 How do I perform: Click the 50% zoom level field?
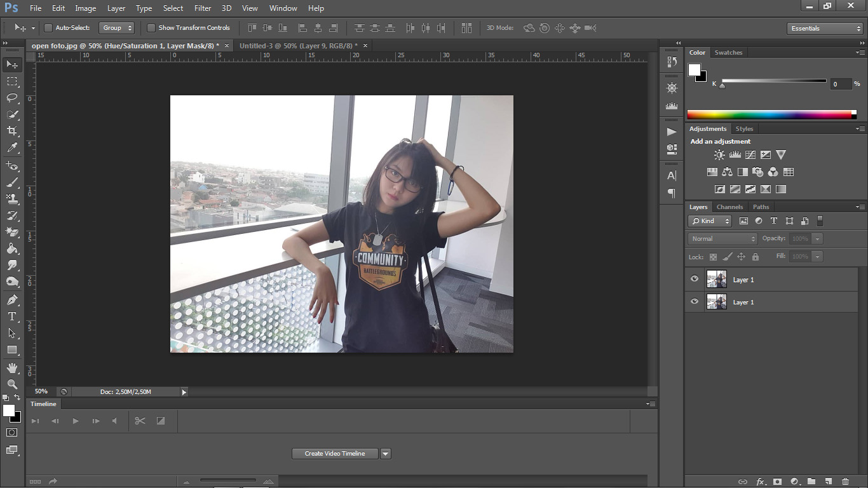(x=41, y=391)
